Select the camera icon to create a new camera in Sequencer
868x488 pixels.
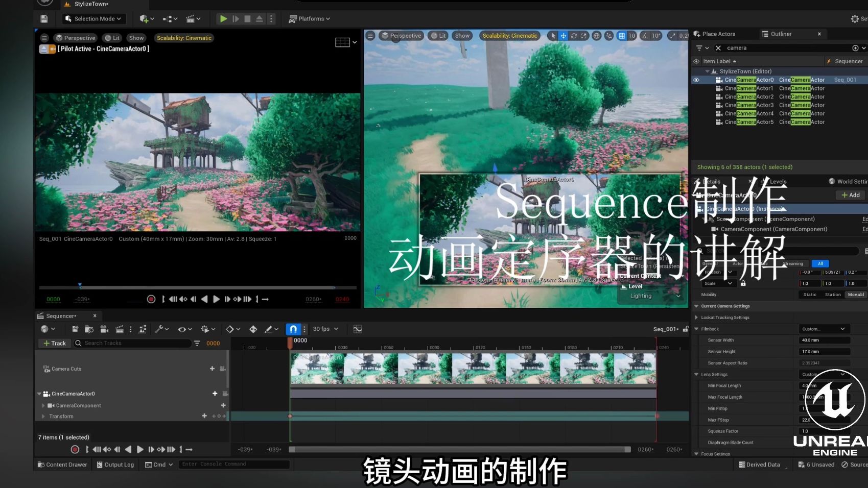[x=105, y=329]
